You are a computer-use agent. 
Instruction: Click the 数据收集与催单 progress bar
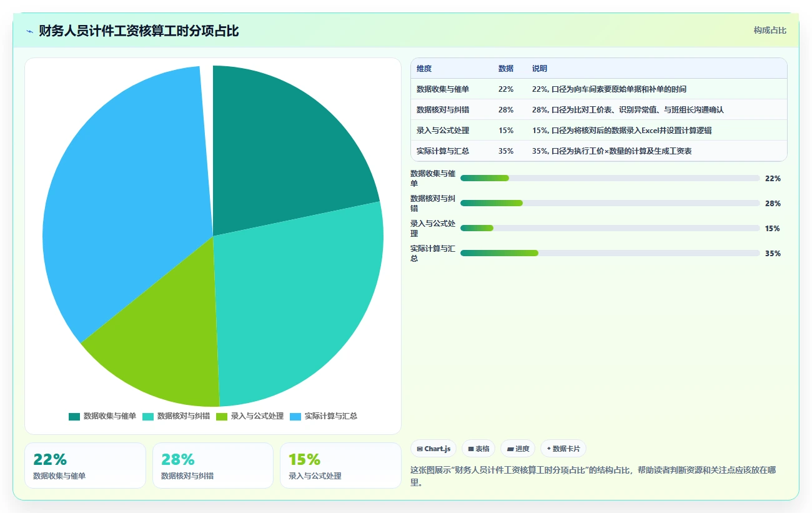point(610,179)
